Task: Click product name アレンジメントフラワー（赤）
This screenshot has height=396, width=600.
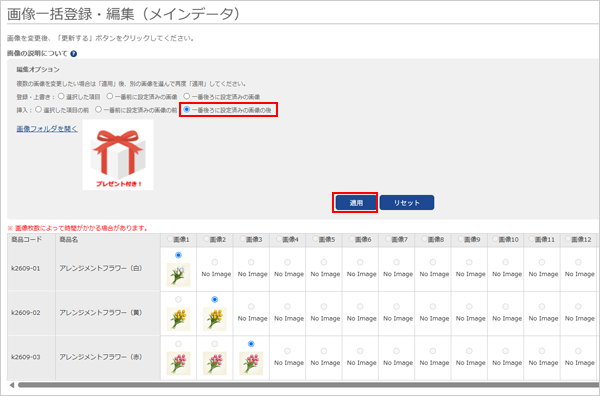Action: pos(101,357)
